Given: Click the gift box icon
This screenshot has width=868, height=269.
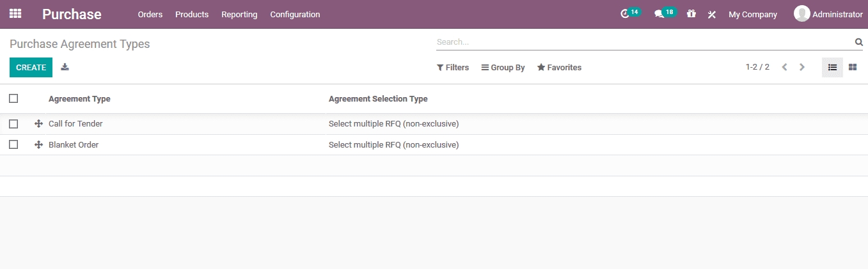Looking at the screenshot, I should [691, 14].
